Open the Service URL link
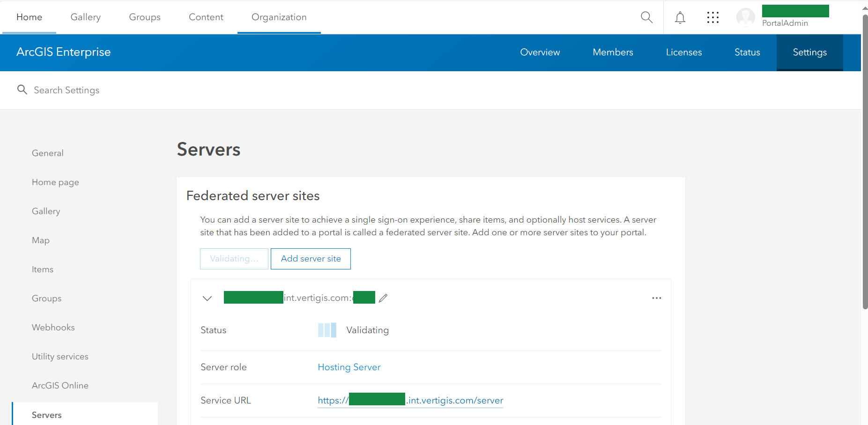 click(410, 401)
